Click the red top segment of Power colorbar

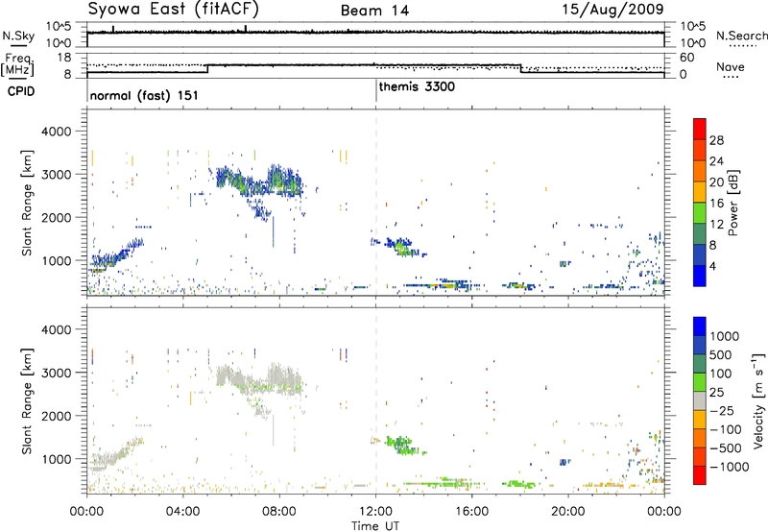pos(700,130)
